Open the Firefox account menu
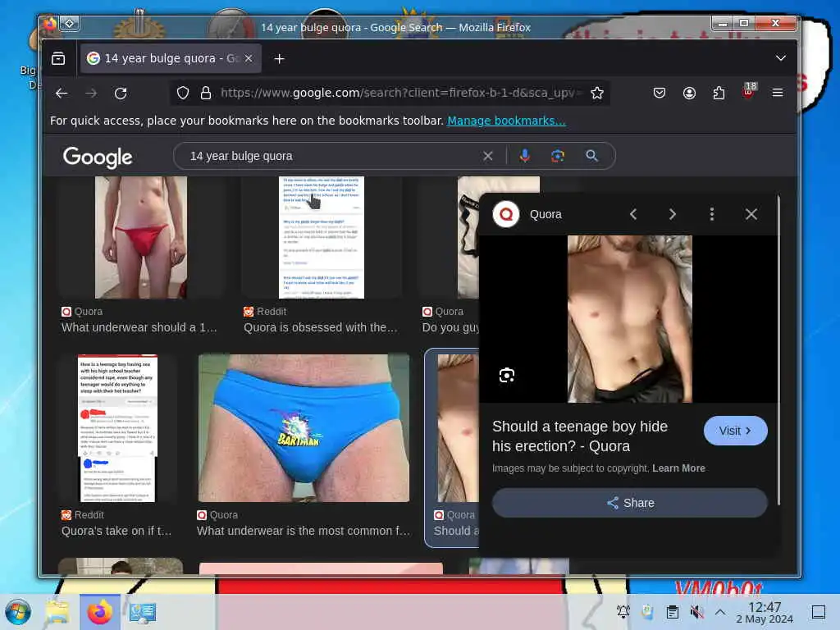Image resolution: width=840 pixels, height=630 pixels. coord(689,94)
